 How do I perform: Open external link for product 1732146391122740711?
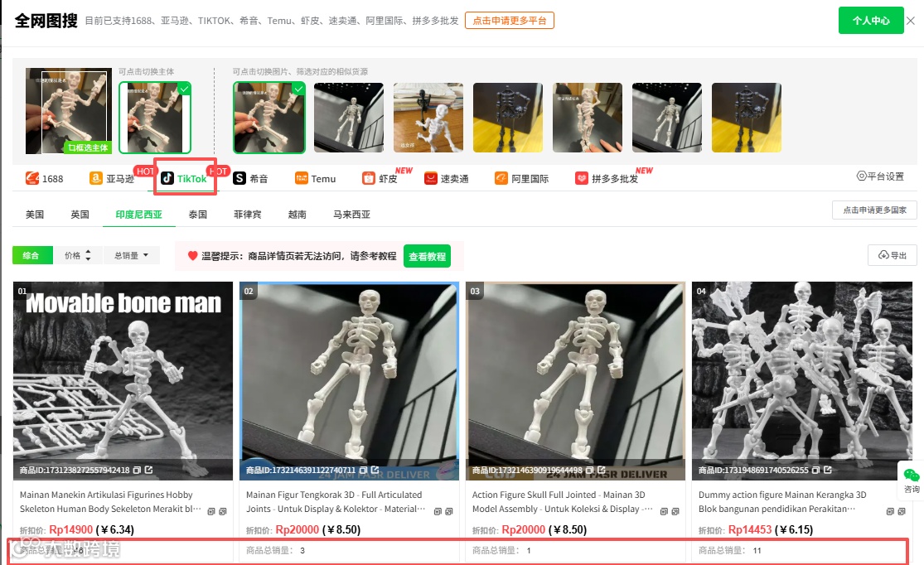pyautogui.click(x=375, y=471)
